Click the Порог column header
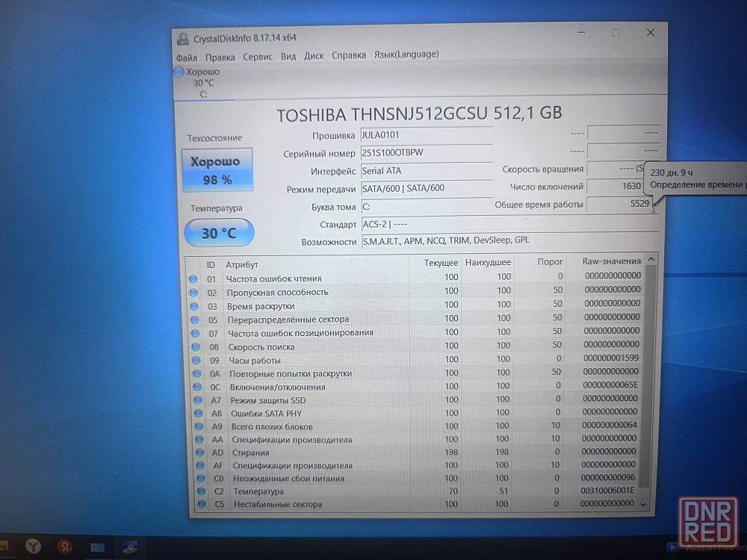The width and height of the screenshot is (747, 560). (550, 262)
